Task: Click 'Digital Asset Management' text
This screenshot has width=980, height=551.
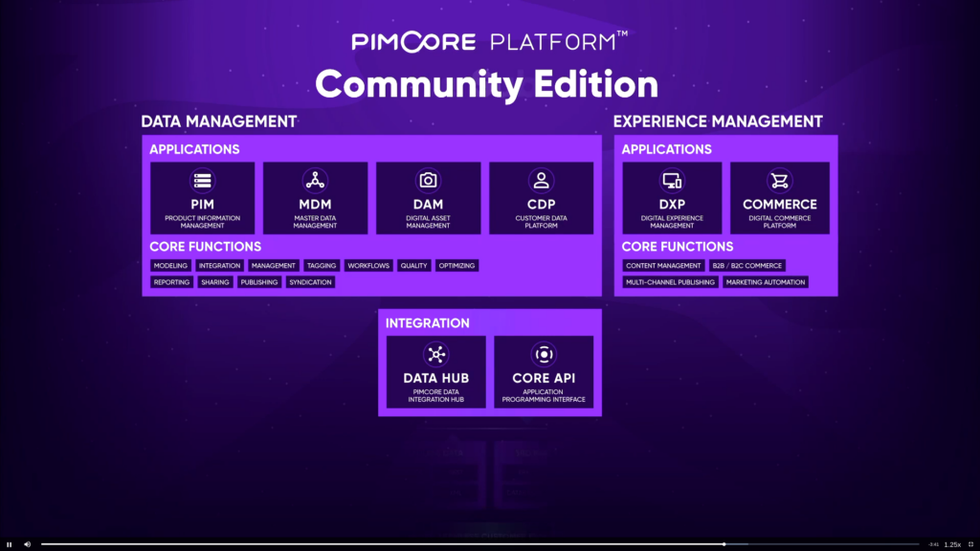Action: [428, 222]
